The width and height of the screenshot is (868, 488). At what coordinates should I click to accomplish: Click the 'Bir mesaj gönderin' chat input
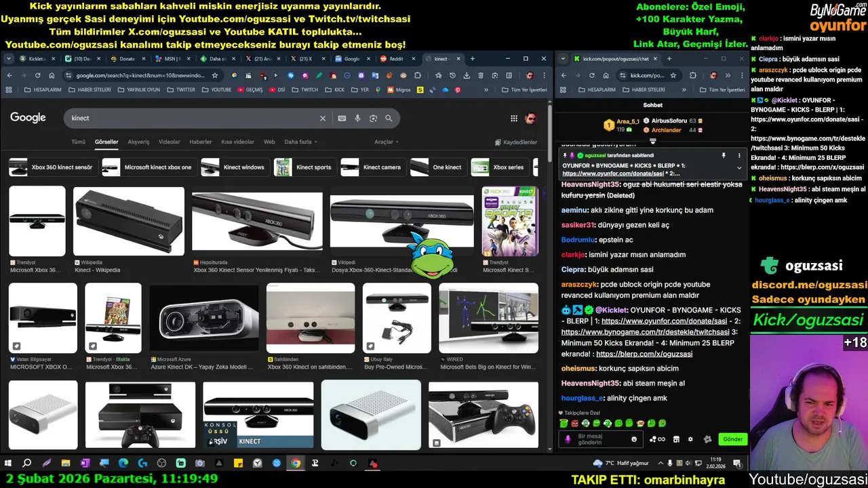tap(601, 439)
